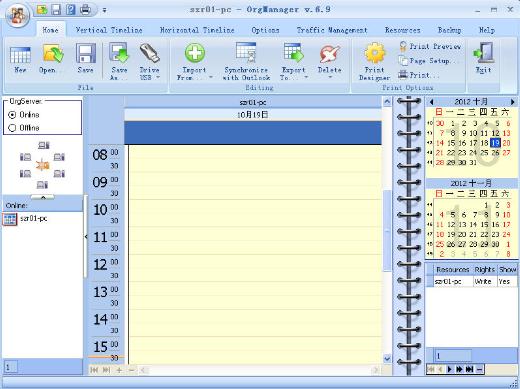Viewport: 520px width, 389px height.
Task: Open quick access toolbar customize arrow
Action: coord(104,10)
